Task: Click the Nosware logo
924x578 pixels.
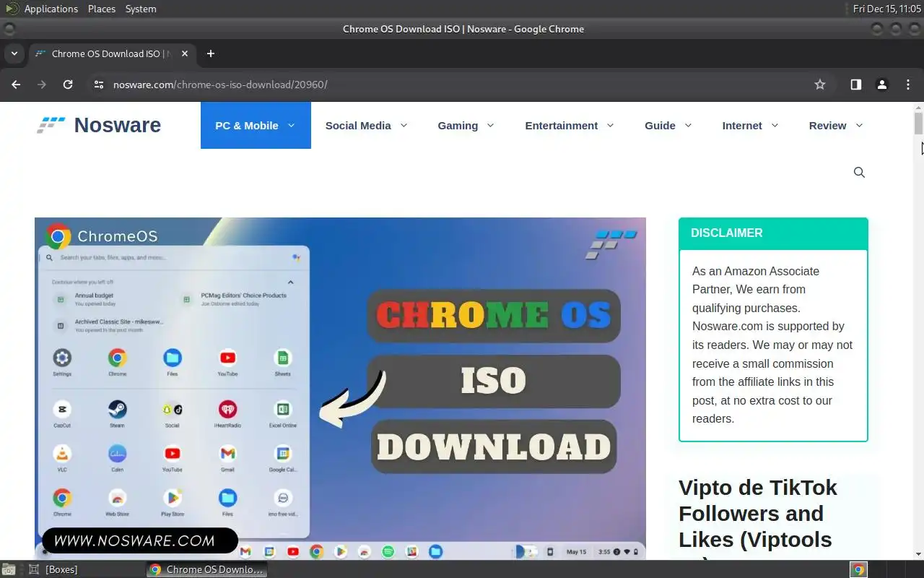Action: click(99, 125)
